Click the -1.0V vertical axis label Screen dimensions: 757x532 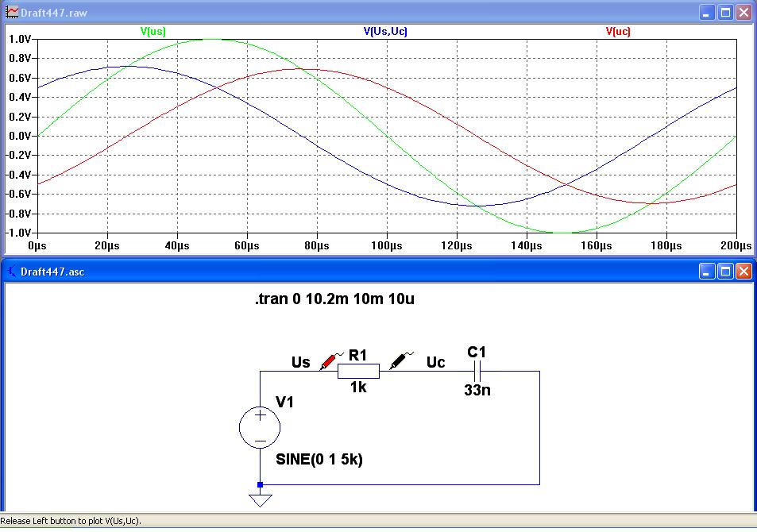18,233
